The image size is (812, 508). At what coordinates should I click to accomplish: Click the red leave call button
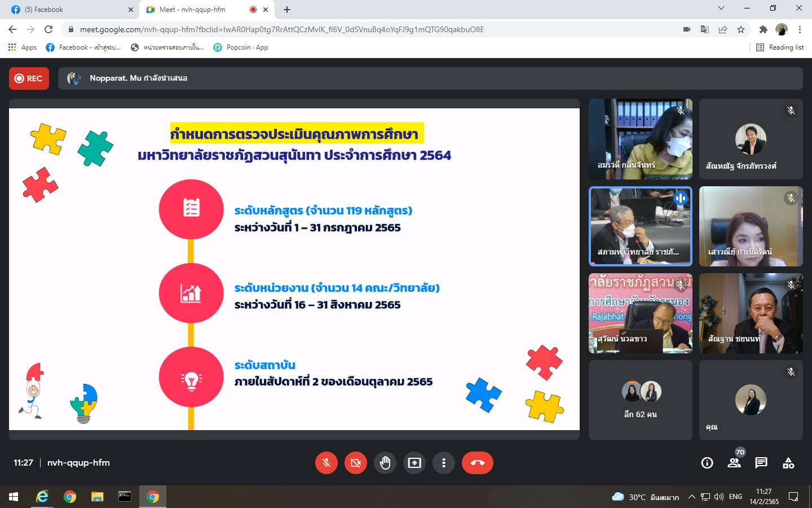pyautogui.click(x=477, y=463)
